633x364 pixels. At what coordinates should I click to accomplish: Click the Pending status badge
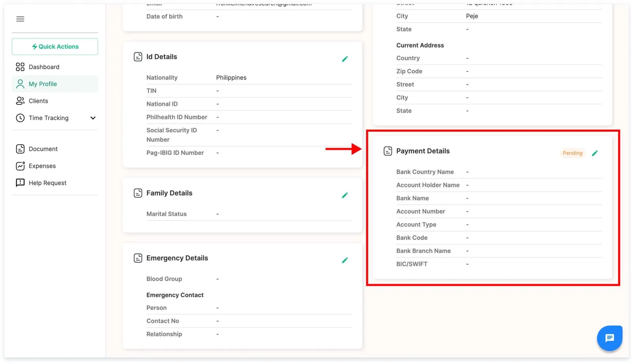point(572,153)
